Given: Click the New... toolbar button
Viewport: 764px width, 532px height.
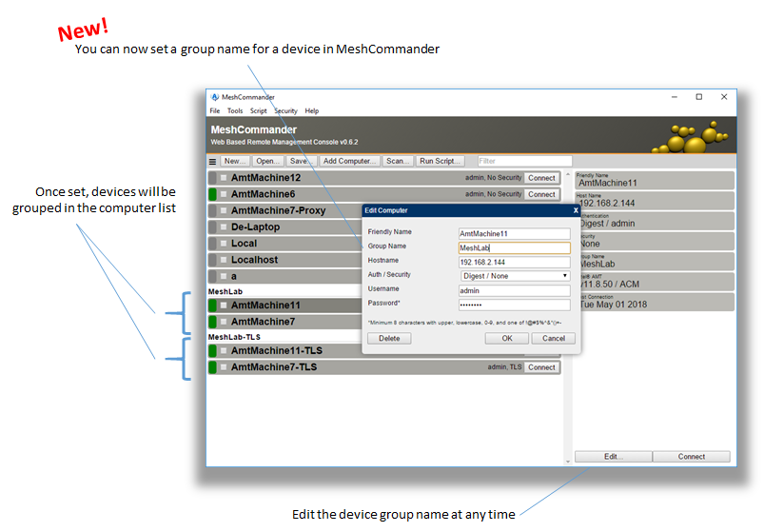Looking at the screenshot, I should (235, 161).
